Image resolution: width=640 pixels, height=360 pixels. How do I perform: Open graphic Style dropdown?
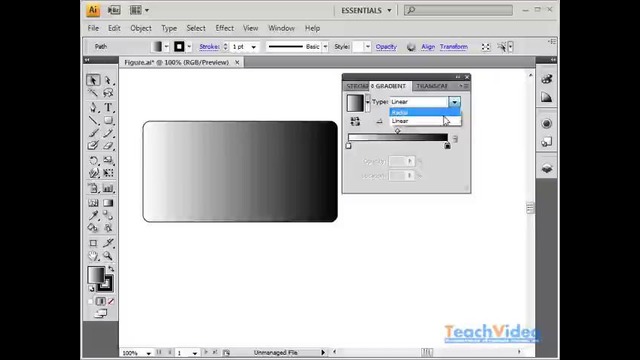368,47
